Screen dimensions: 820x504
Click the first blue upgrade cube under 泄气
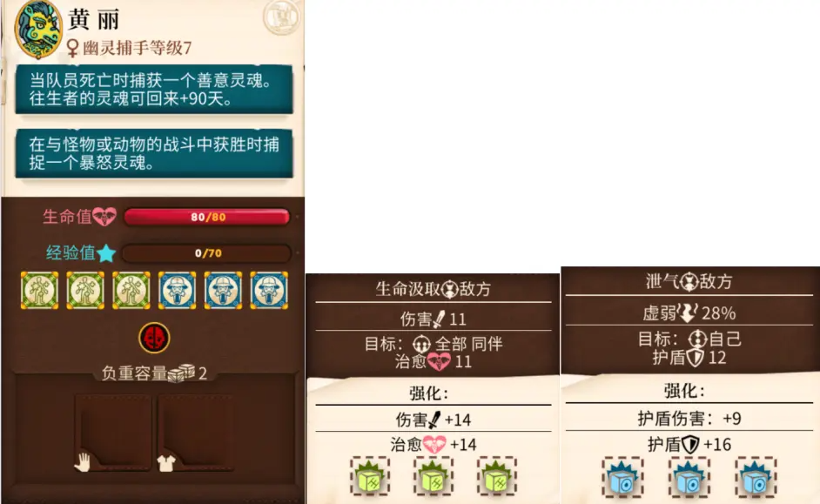622,477
